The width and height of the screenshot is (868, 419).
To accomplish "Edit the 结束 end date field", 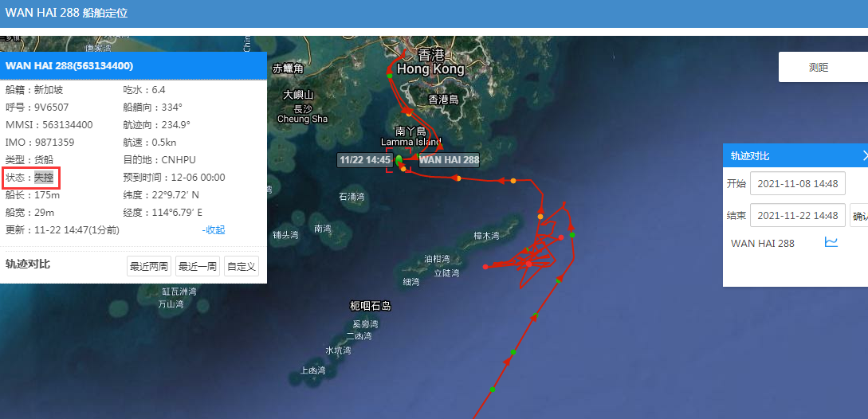I will click(798, 215).
